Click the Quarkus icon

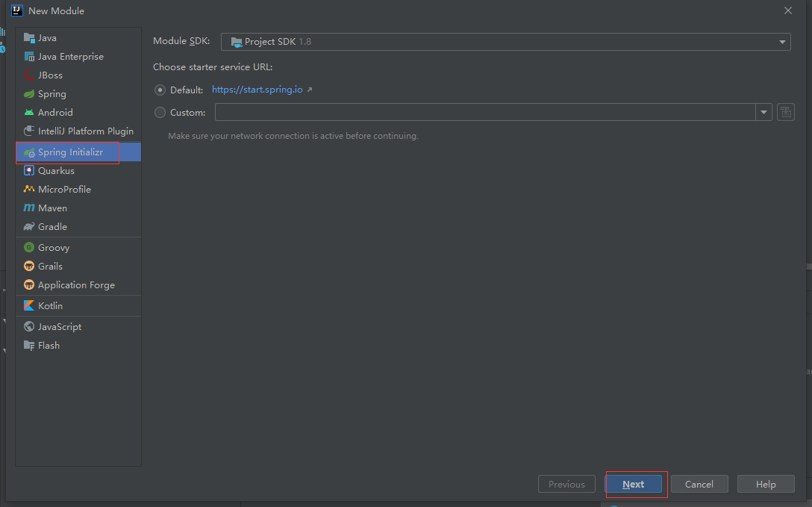(x=29, y=170)
